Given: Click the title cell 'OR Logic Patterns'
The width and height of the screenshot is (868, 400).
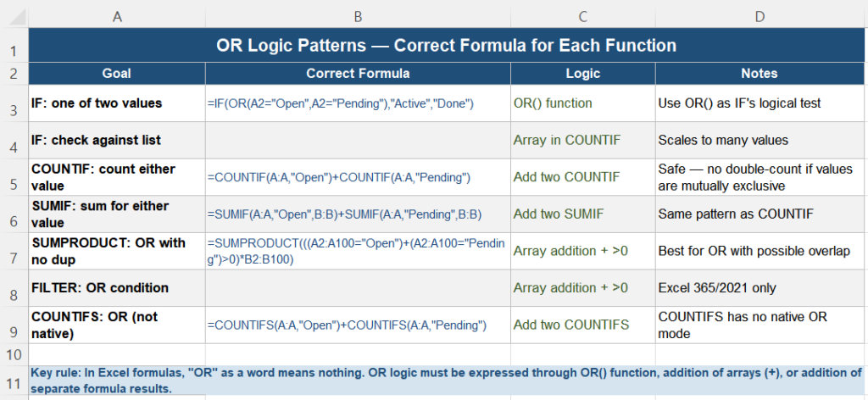Looking at the screenshot, I should tap(446, 46).
